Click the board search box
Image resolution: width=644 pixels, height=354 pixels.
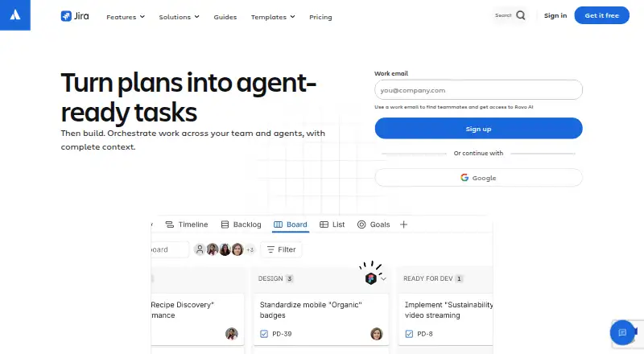170,249
